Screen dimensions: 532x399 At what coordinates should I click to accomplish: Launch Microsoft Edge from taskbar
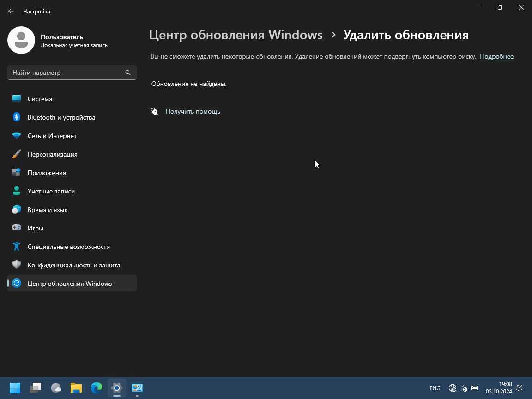[x=97, y=388]
